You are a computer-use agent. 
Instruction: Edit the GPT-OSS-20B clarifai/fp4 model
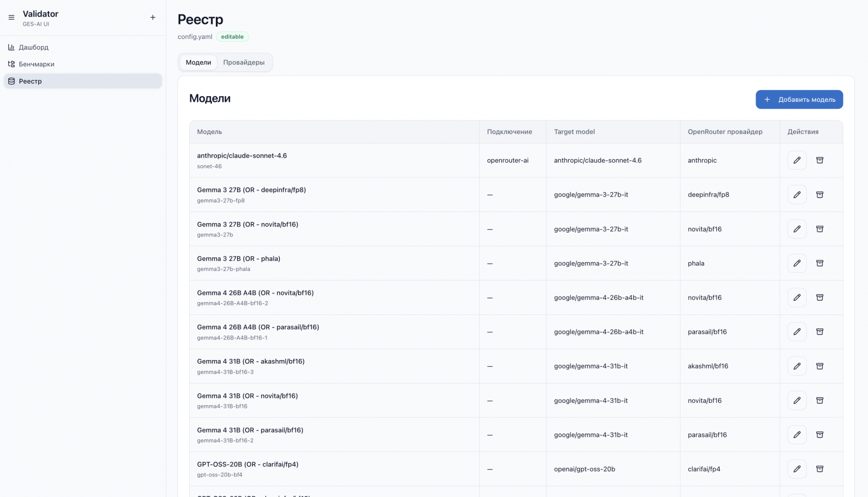pos(797,469)
